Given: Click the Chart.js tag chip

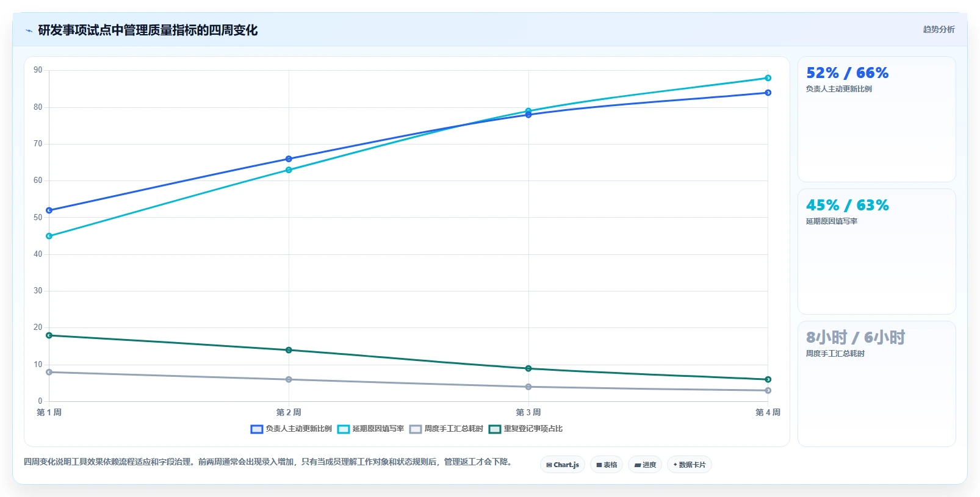Looking at the screenshot, I should point(563,465).
